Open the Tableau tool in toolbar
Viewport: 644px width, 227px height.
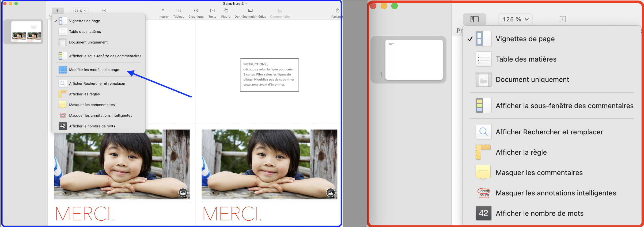click(x=179, y=11)
